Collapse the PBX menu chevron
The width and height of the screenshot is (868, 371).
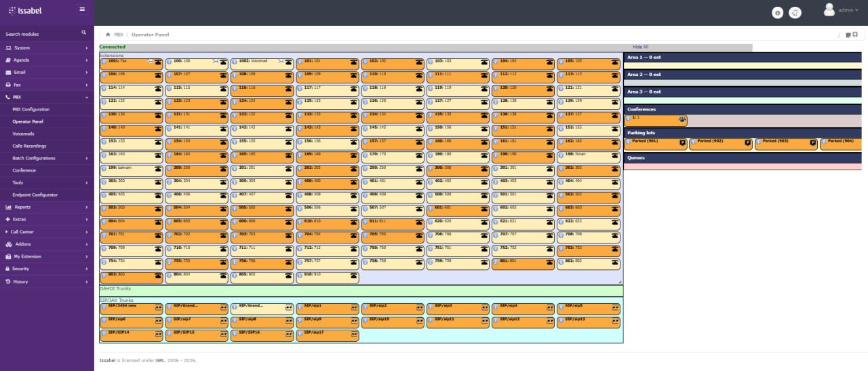coord(87,97)
